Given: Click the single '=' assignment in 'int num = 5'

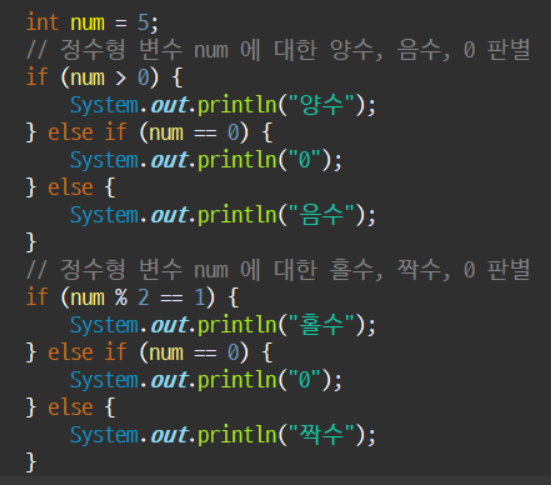Looking at the screenshot, I should tap(121, 23).
